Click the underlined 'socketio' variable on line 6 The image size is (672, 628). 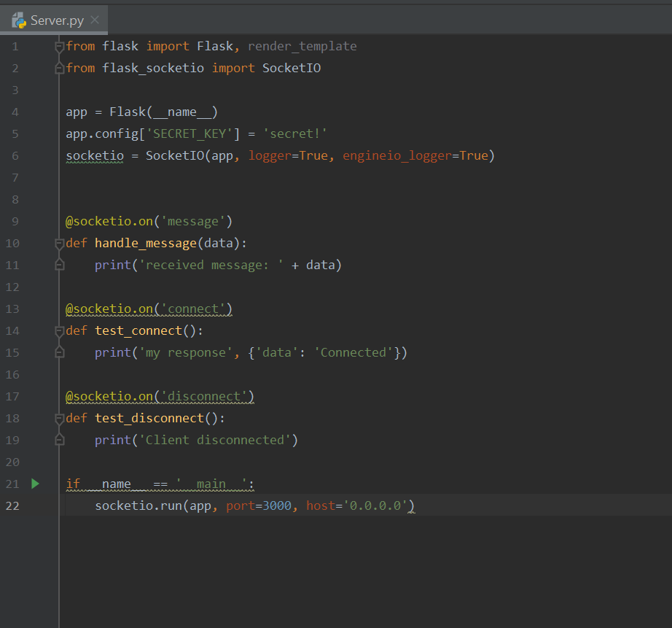point(95,155)
